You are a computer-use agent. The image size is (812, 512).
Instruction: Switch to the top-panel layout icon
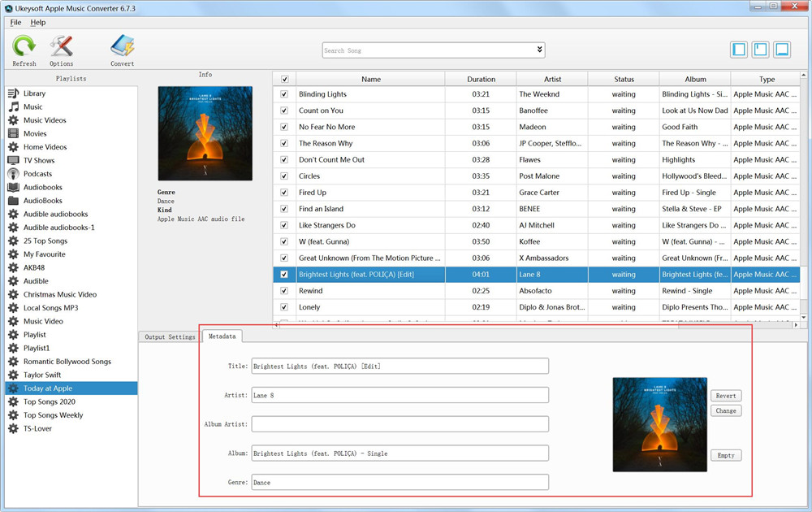[760, 50]
